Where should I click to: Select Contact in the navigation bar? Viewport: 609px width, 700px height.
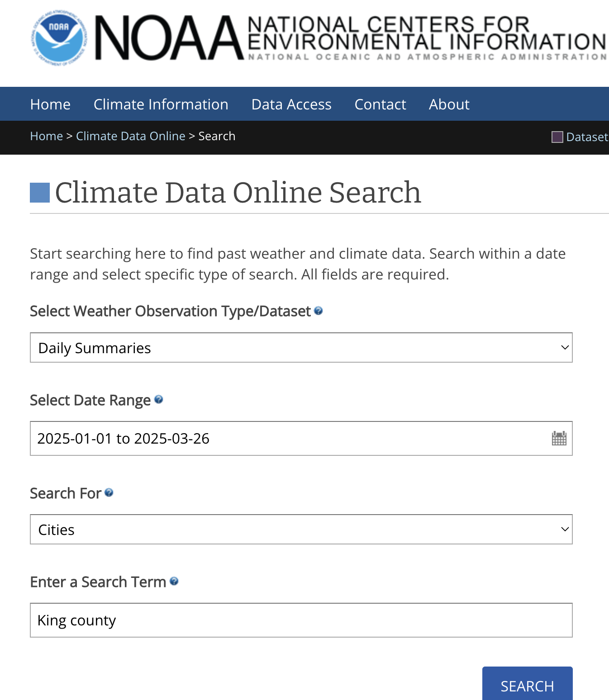[380, 104]
